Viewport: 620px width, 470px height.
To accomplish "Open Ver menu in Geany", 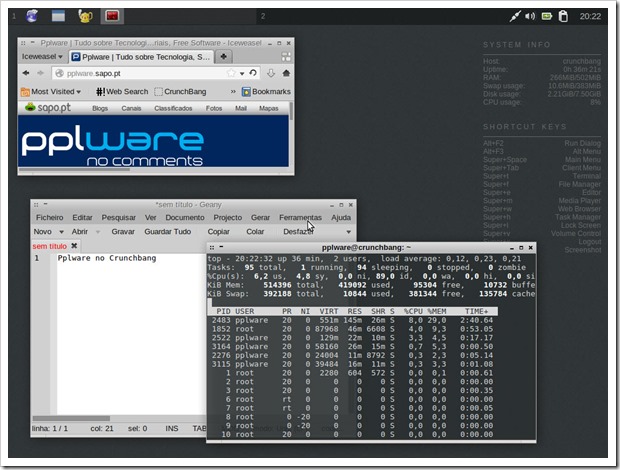I will click(151, 217).
